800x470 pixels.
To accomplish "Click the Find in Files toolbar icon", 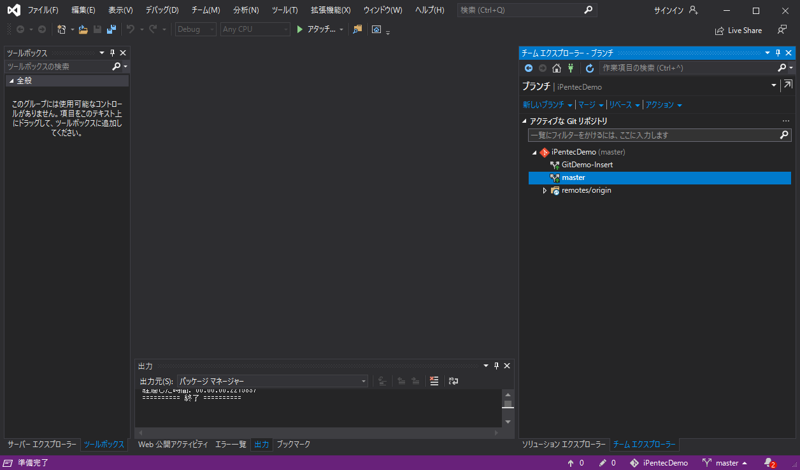I will coord(358,30).
